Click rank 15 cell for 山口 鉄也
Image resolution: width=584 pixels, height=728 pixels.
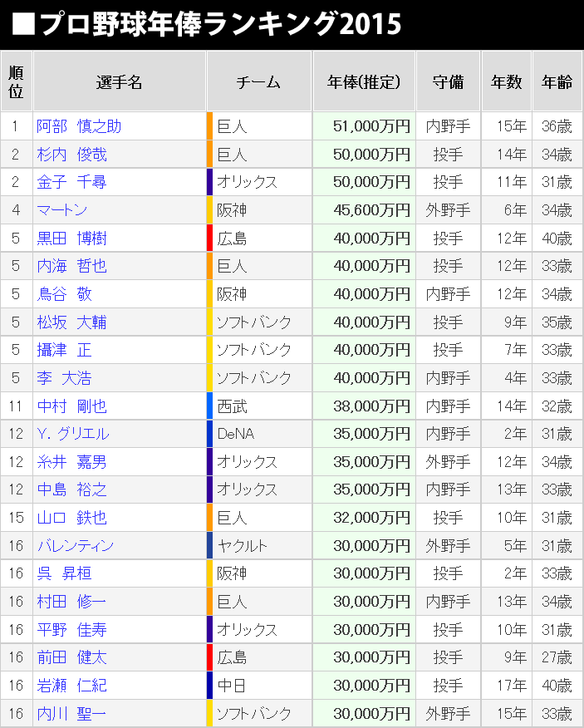17,518
